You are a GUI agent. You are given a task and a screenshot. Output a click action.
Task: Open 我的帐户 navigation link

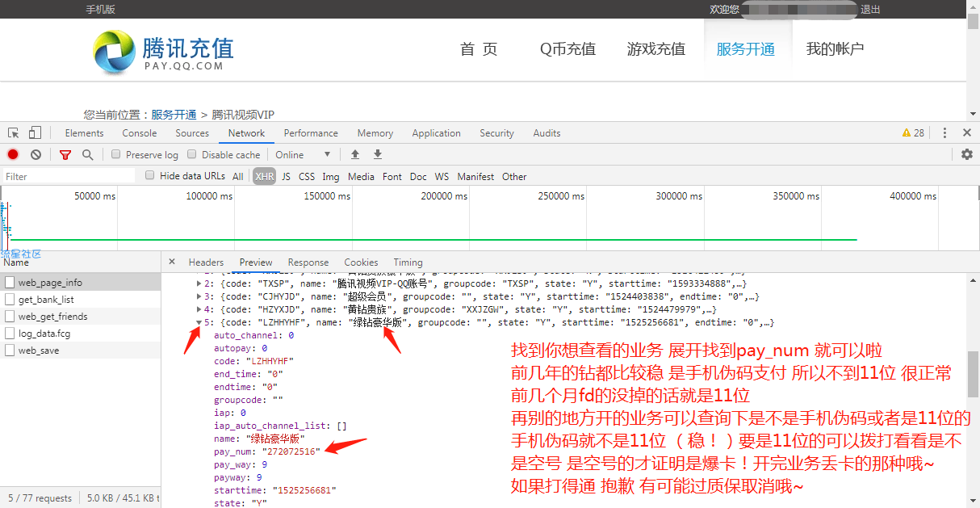836,49
